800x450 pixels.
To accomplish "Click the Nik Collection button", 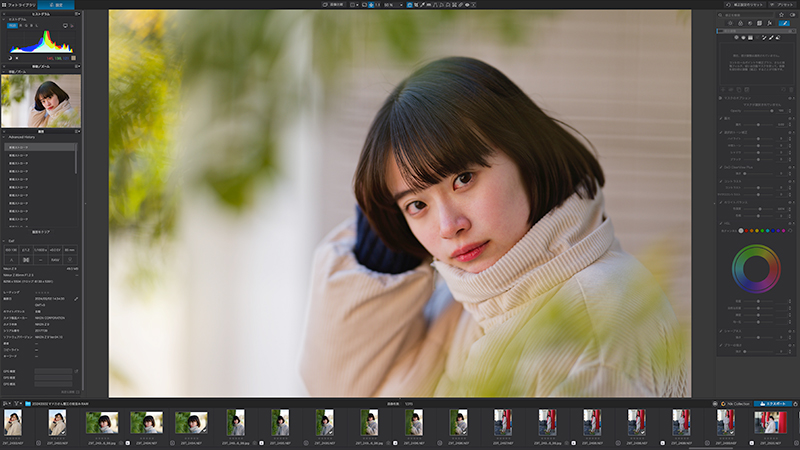I will [735, 404].
